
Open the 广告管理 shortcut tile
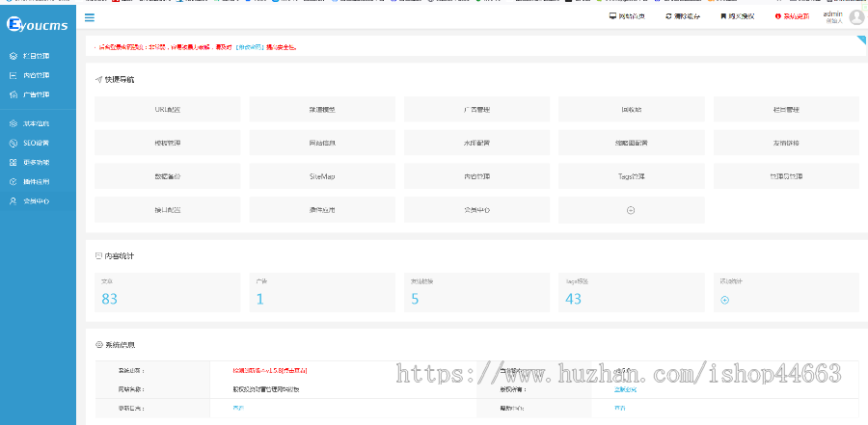click(476, 109)
